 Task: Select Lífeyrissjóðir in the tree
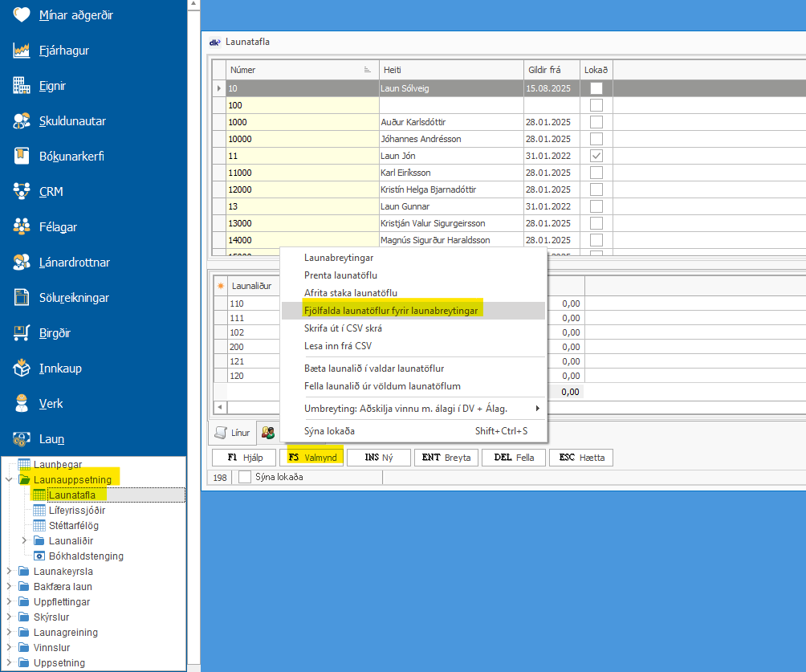(x=76, y=511)
